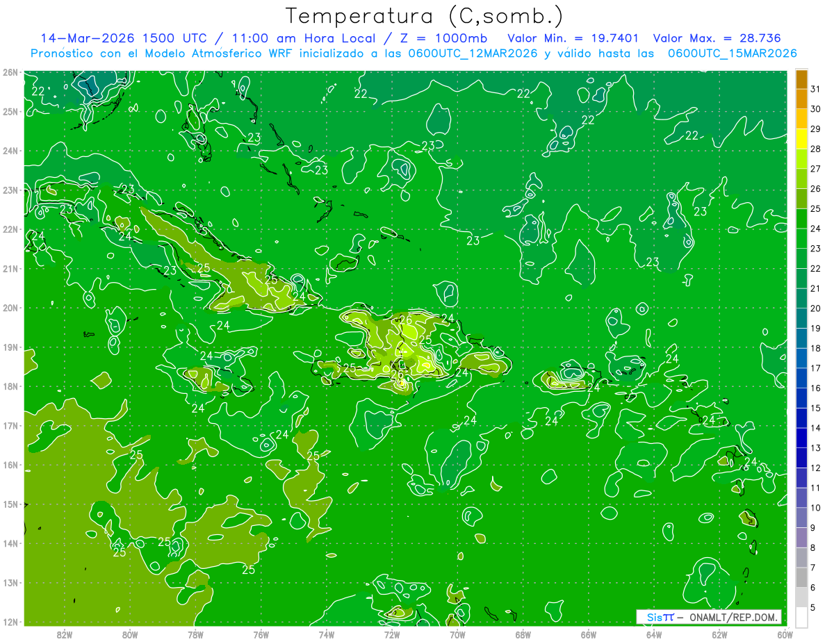The image size is (834, 644).
Task: Click colorbar label '31'
Action: click(x=815, y=90)
